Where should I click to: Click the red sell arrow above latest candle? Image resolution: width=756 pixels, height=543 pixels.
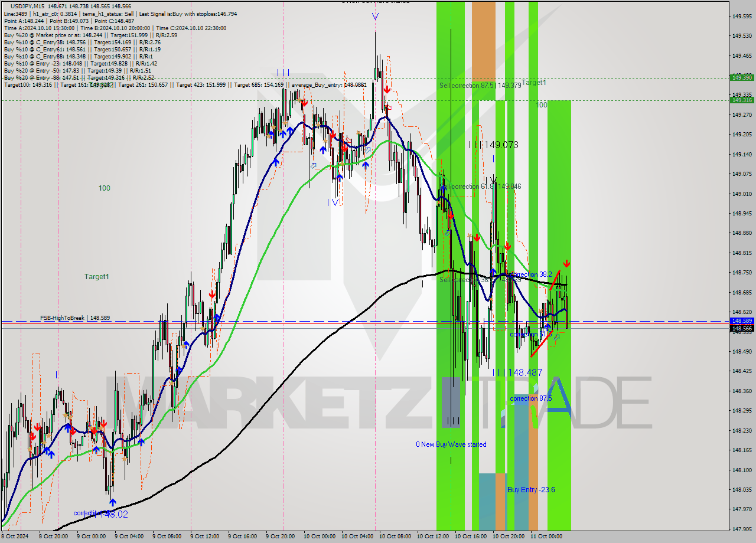(x=566, y=263)
